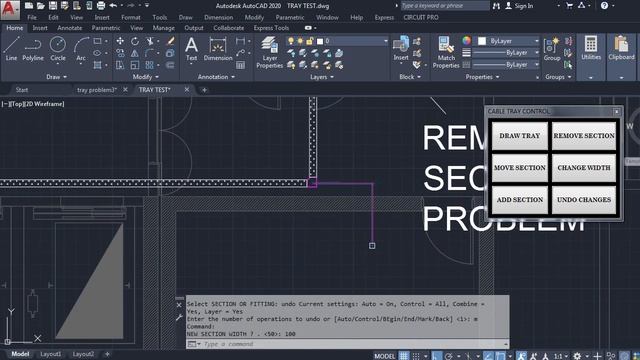Click the Rotate tool icon
This screenshot has width=640, height=360.
pyautogui.click(x=135, y=41)
